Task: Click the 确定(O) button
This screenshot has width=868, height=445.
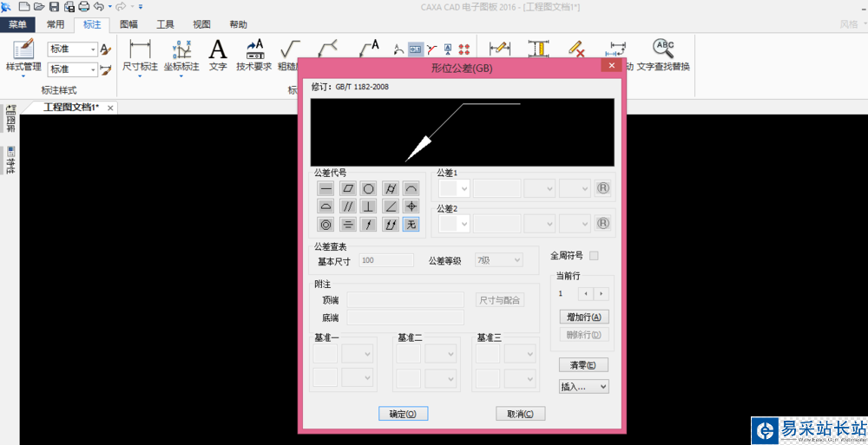Action: point(403,414)
